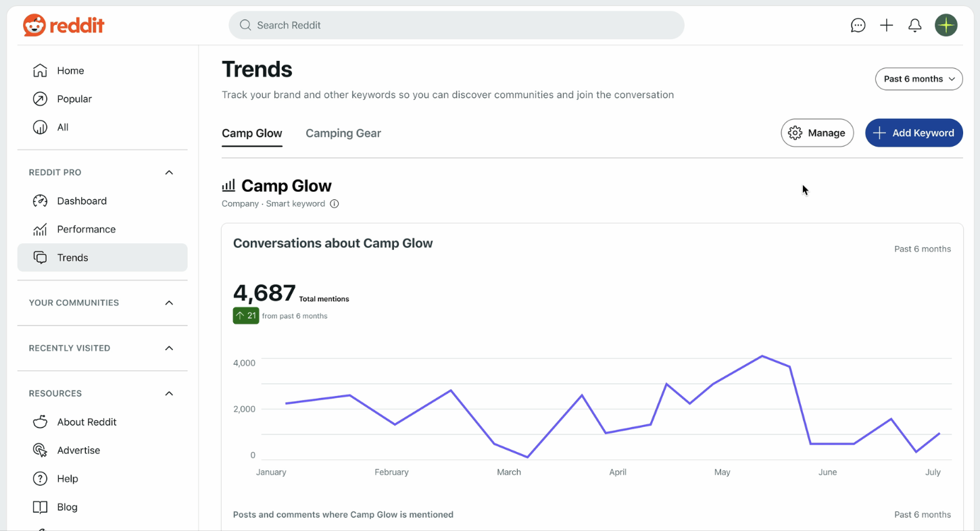
Task: Collapse the Reddit Pro section
Action: pos(168,172)
